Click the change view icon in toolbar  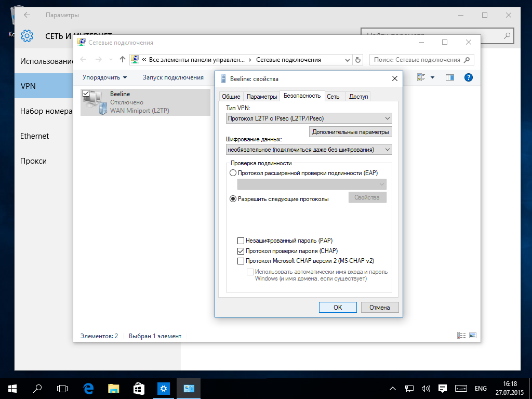[421, 77]
